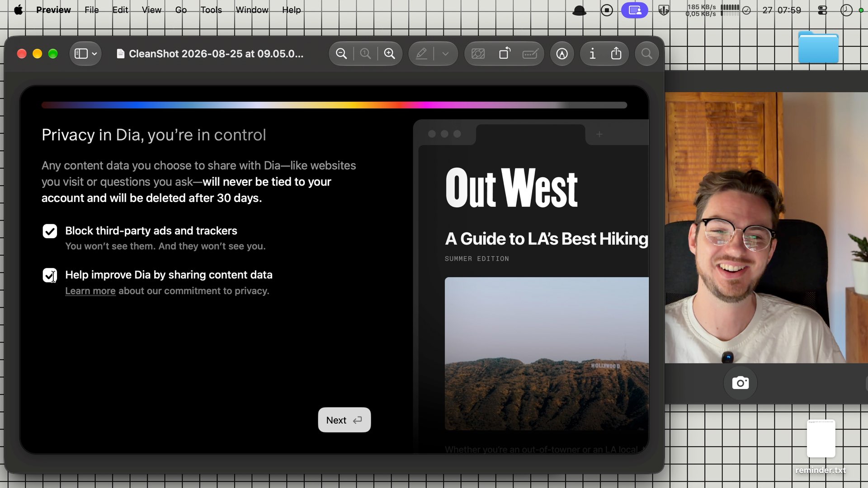Click the memory bars indicator in menu bar

(x=730, y=10)
